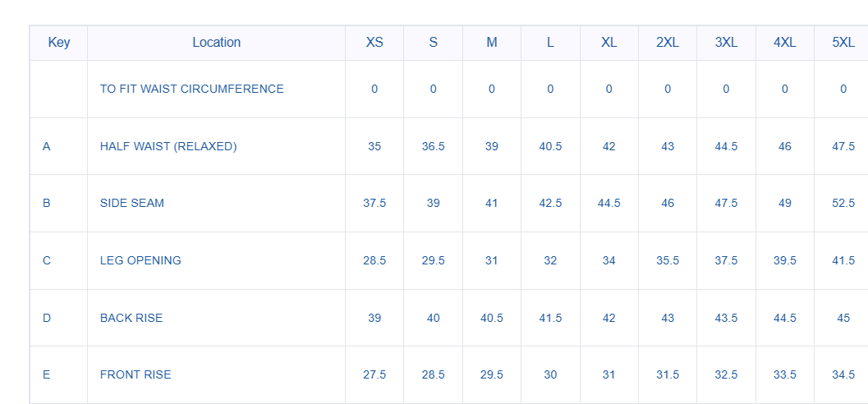Viewport: 868px width, 404px height.
Task: Click the 28.5 leg opening XS value
Action: tap(374, 260)
